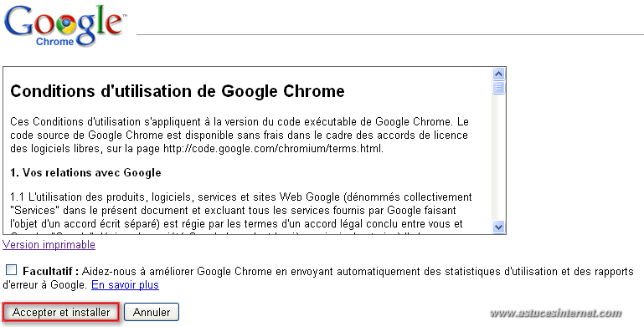Click the www.astucesinternet.com watermark

[555, 314]
